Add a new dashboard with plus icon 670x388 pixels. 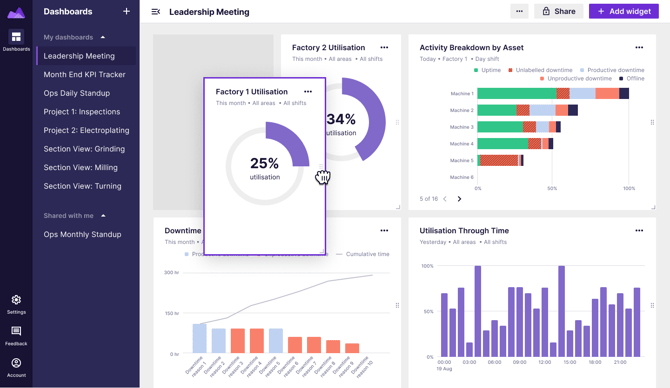coord(126,12)
